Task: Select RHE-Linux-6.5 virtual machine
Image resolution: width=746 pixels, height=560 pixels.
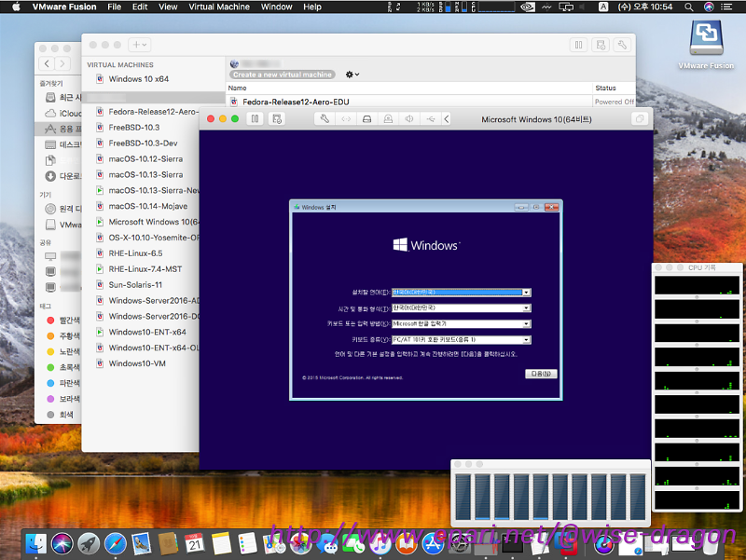Action: [135, 253]
